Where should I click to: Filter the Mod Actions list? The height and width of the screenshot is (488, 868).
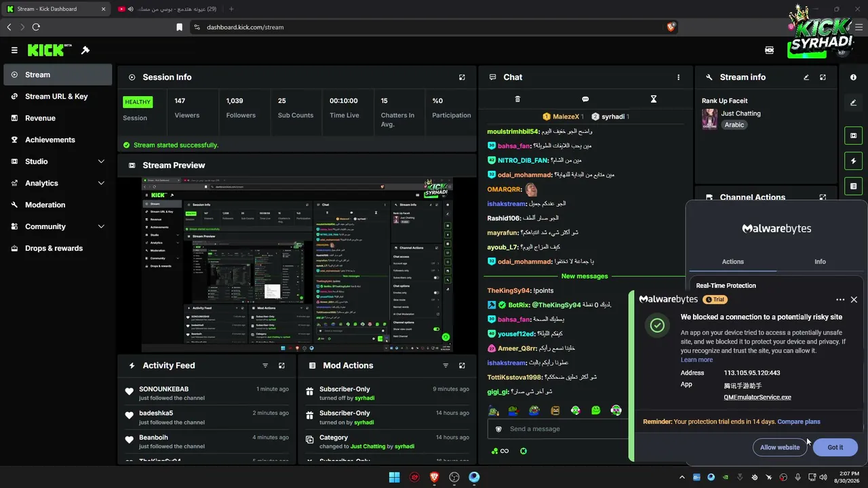[x=446, y=365]
